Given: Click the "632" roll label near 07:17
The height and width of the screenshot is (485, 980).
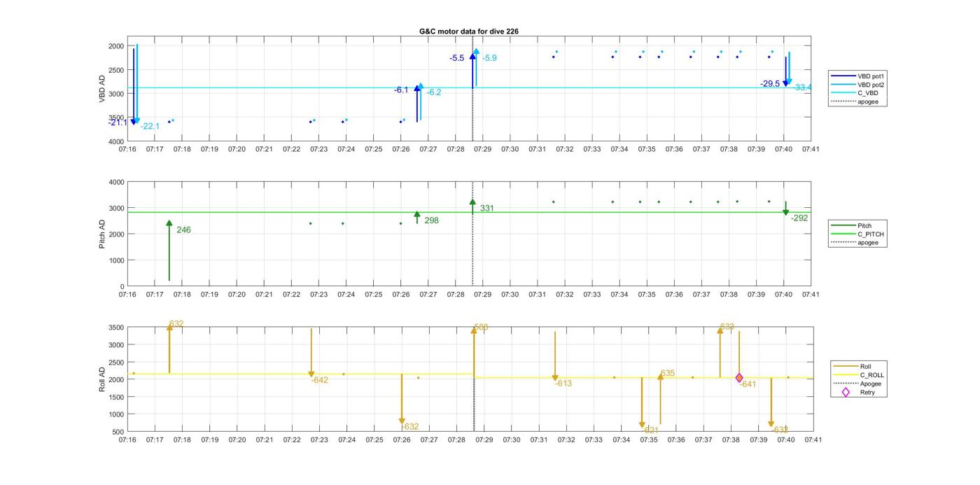Looking at the screenshot, I should click(x=176, y=324).
